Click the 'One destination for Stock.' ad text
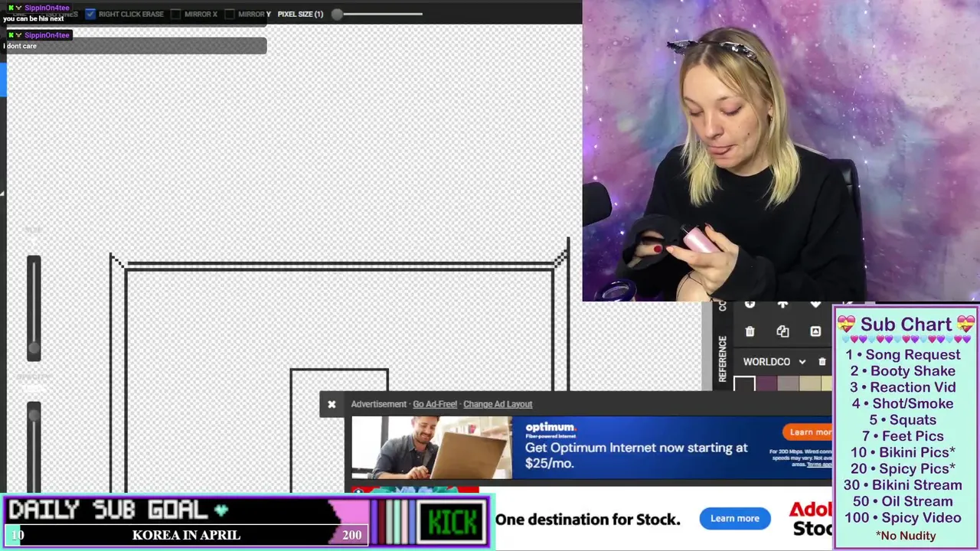This screenshot has width=980, height=551. tap(587, 520)
